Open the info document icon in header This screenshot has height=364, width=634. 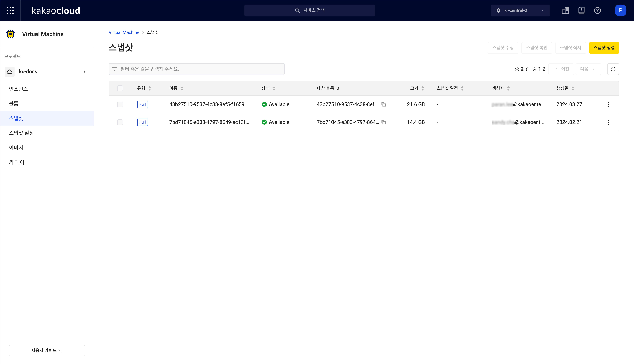pos(581,11)
